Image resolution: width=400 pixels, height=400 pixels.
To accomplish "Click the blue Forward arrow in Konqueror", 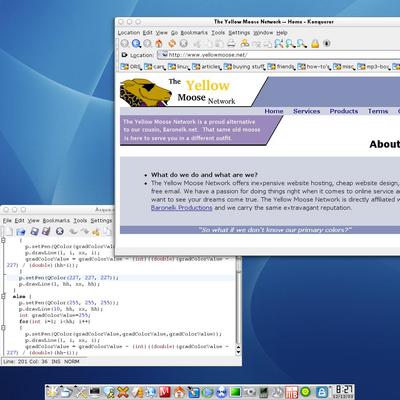I will coord(136,43).
